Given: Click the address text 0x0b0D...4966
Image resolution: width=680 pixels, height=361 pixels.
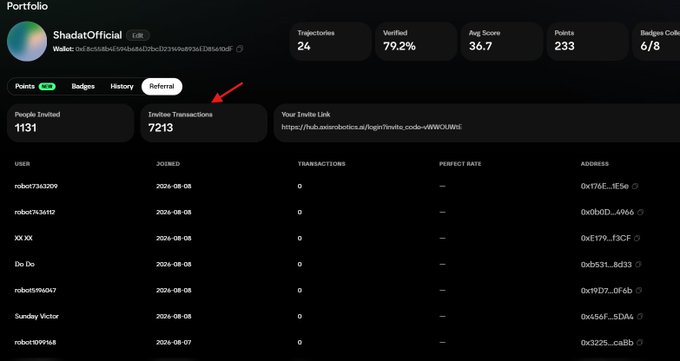Looking at the screenshot, I should [x=607, y=212].
